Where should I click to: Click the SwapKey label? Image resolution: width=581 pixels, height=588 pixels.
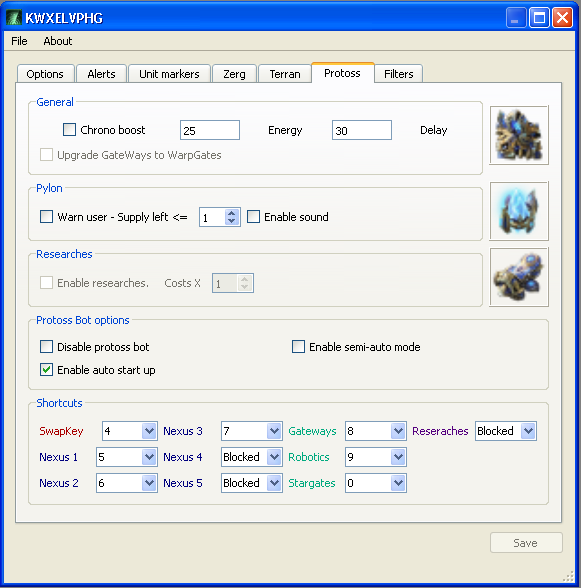(x=61, y=431)
